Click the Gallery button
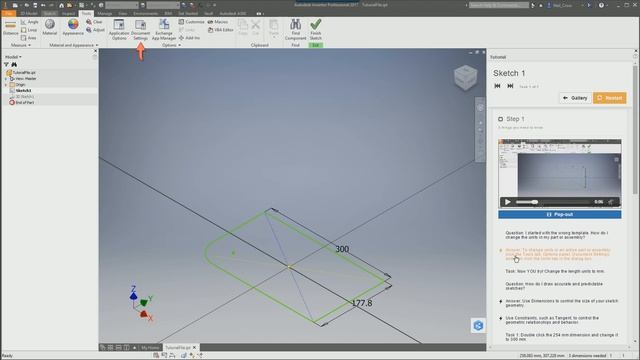640x360 pixels. point(575,98)
